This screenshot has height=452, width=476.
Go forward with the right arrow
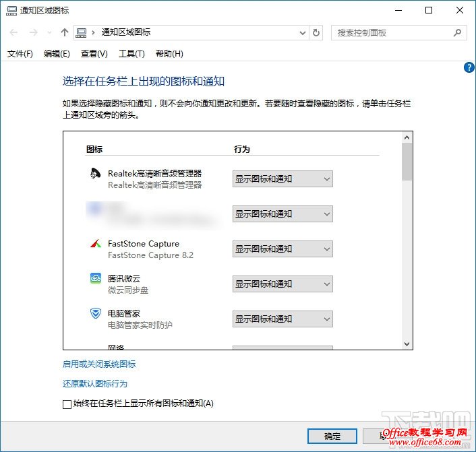[33, 32]
